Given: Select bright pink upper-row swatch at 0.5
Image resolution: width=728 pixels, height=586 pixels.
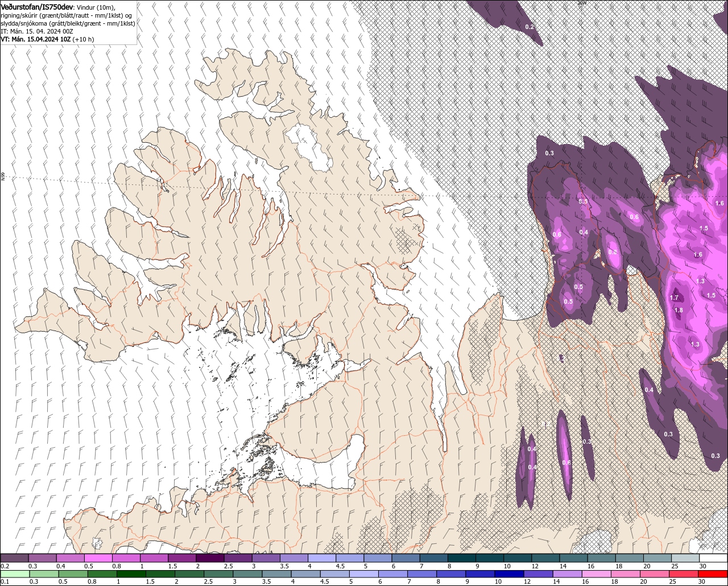Looking at the screenshot, I should coord(98,558).
